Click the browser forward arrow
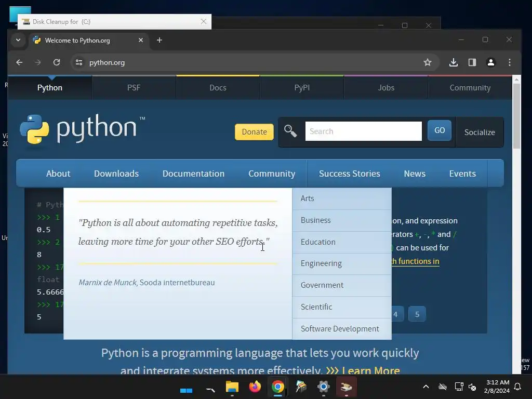This screenshot has width=532, height=399. click(x=37, y=62)
